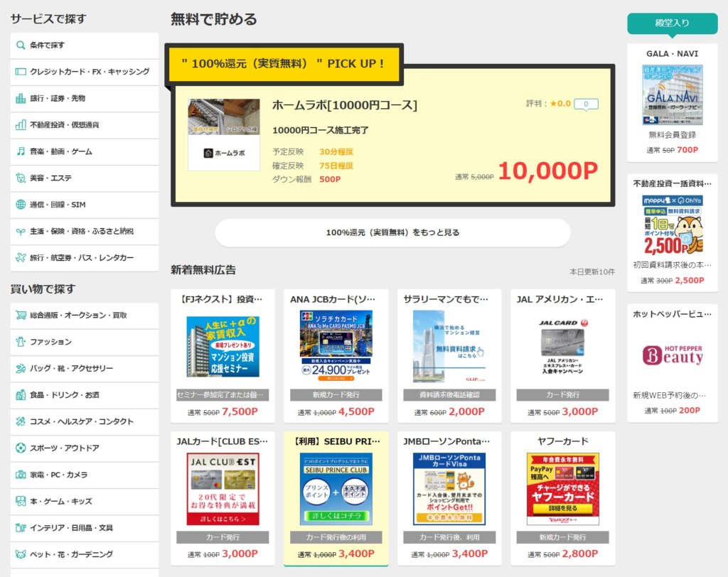728x577 pixels.
Task: Click the chart icon for 不動産投資・仮想通貨
Action: pyautogui.click(x=21, y=125)
